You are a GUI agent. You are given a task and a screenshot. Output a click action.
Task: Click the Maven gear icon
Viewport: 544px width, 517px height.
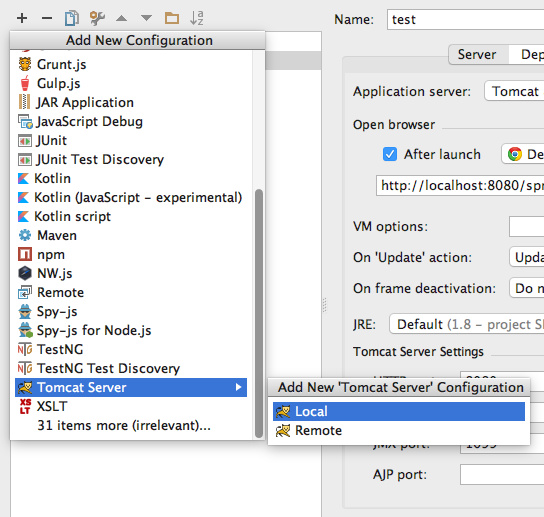(x=25, y=235)
